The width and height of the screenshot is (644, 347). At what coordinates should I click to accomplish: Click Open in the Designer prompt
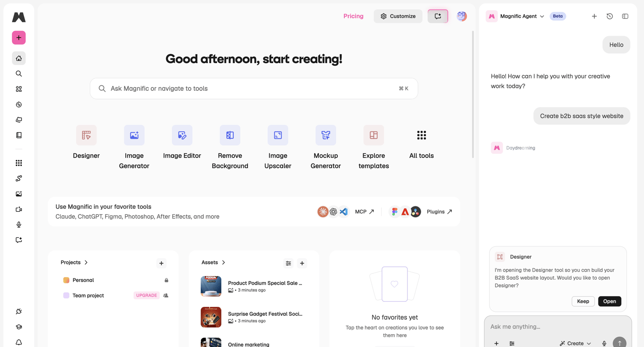(x=609, y=301)
